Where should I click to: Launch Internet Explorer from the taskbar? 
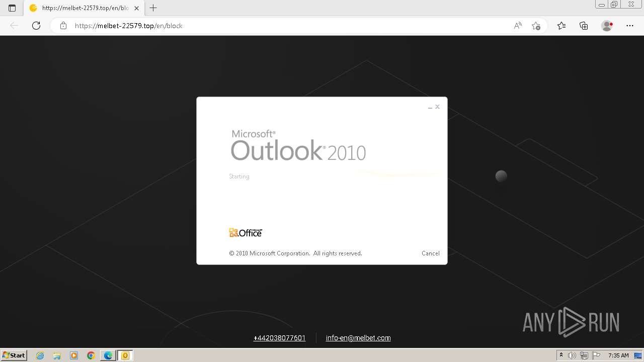40,355
